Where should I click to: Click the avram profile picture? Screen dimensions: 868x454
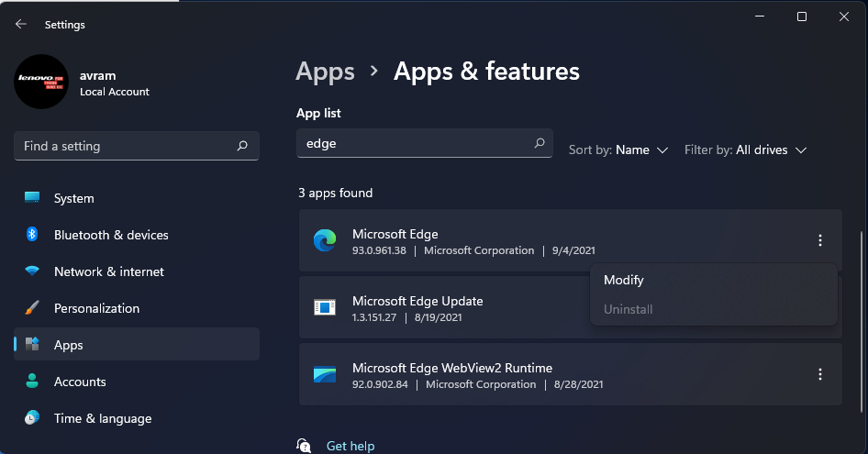coord(41,82)
